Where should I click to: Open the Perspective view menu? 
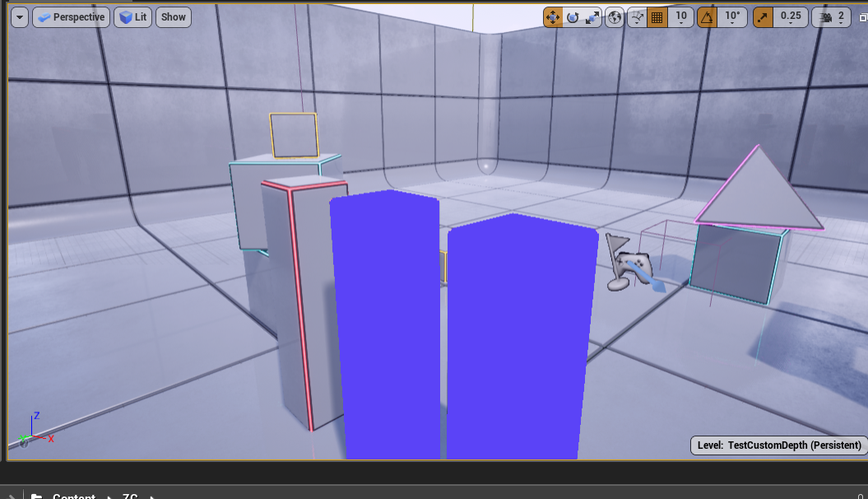pyautogui.click(x=71, y=16)
